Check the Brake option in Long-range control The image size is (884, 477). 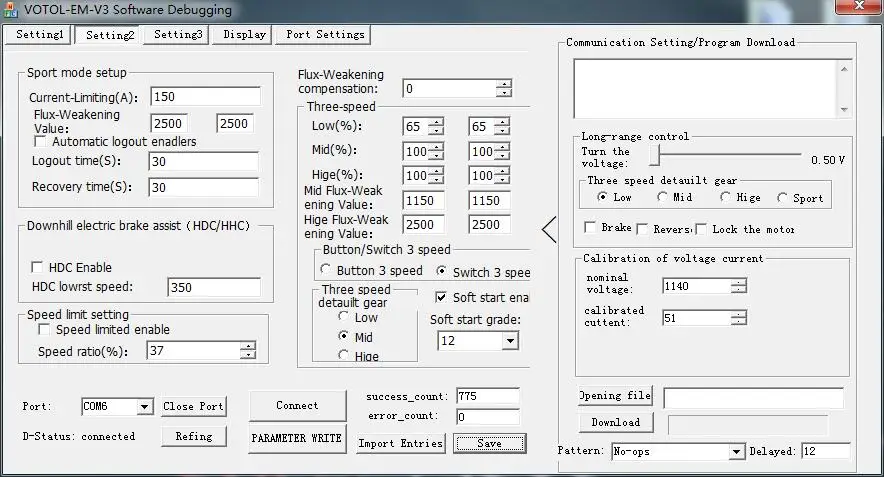pos(591,228)
